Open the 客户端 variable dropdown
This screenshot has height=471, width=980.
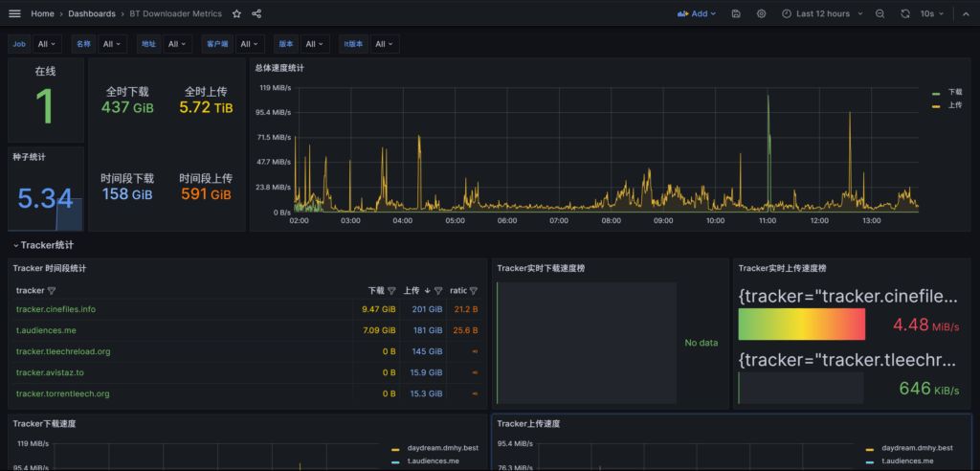tap(250, 44)
